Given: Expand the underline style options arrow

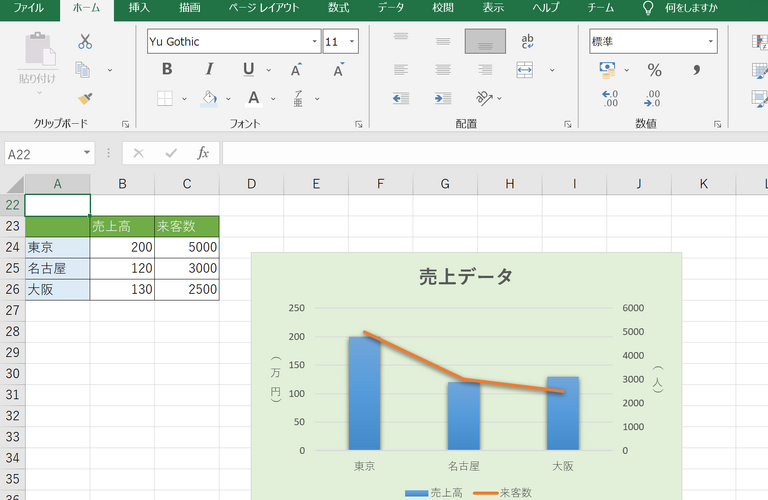Looking at the screenshot, I should [x=268, y=70].
